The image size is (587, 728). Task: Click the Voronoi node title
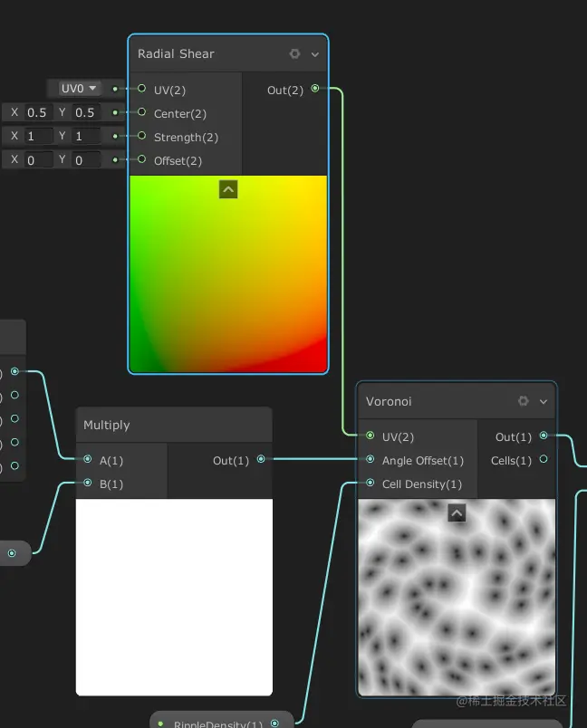click(x=389, y=402)
